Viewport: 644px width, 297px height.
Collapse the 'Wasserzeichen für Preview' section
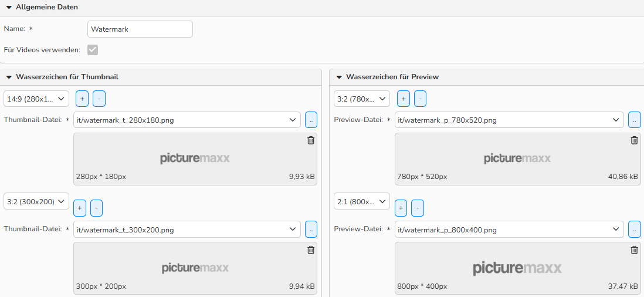click(339, 77)
